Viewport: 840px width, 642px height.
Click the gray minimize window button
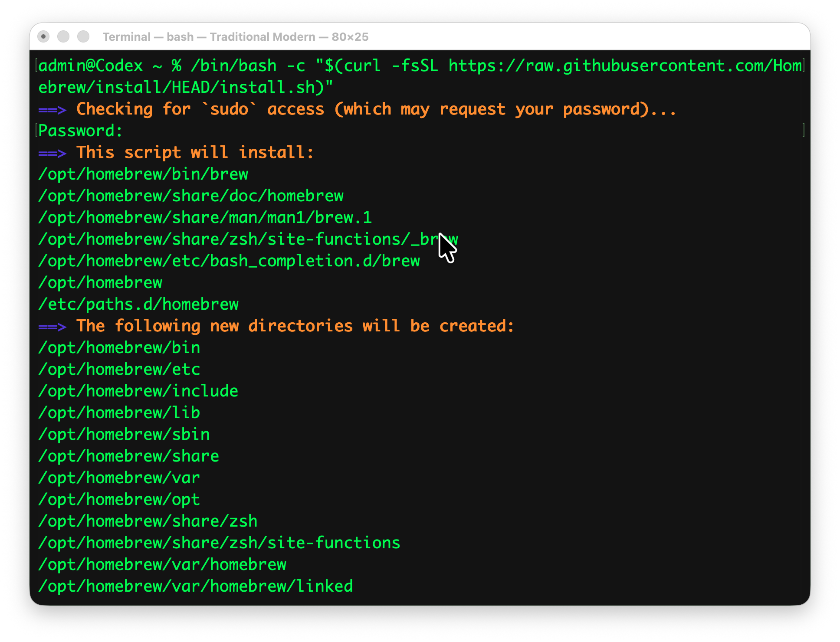point(63,36)
